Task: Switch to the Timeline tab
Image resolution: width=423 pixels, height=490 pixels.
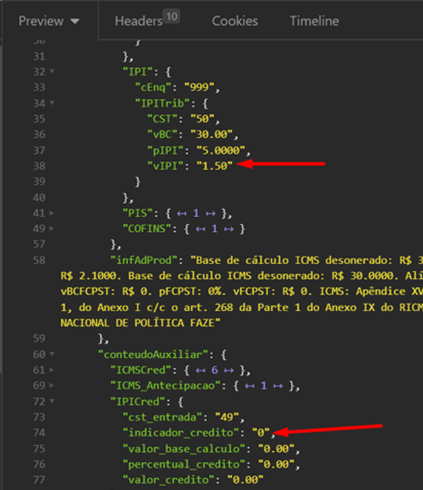Action: pyautogui.click(x=314, y=21)
